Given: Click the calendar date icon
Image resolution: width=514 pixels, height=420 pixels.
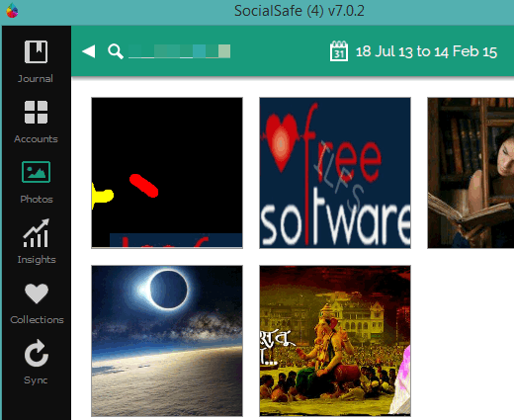Looking at the screenshot, I should coord(339,51).
